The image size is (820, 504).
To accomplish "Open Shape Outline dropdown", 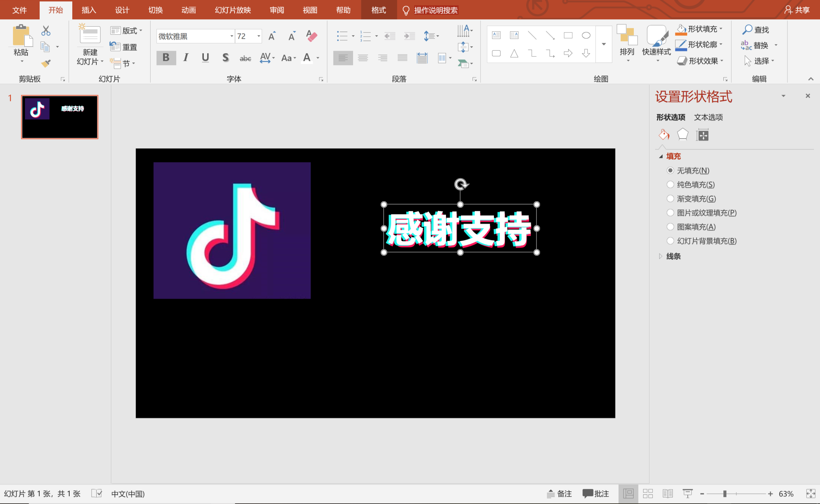I will tap(699, 45).
